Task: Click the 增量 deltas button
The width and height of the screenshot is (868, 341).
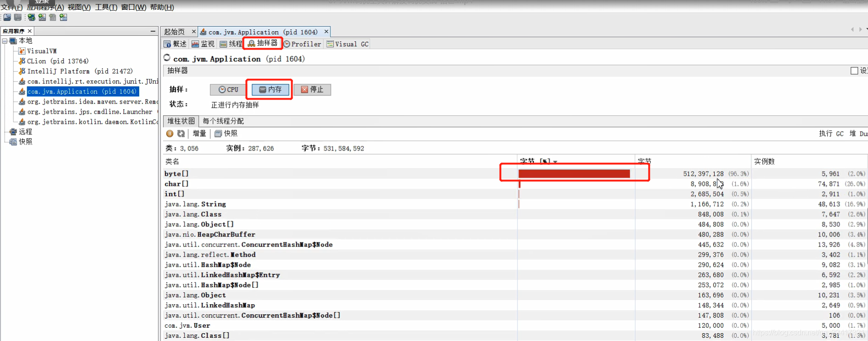Action: click(x=199, y=134)
